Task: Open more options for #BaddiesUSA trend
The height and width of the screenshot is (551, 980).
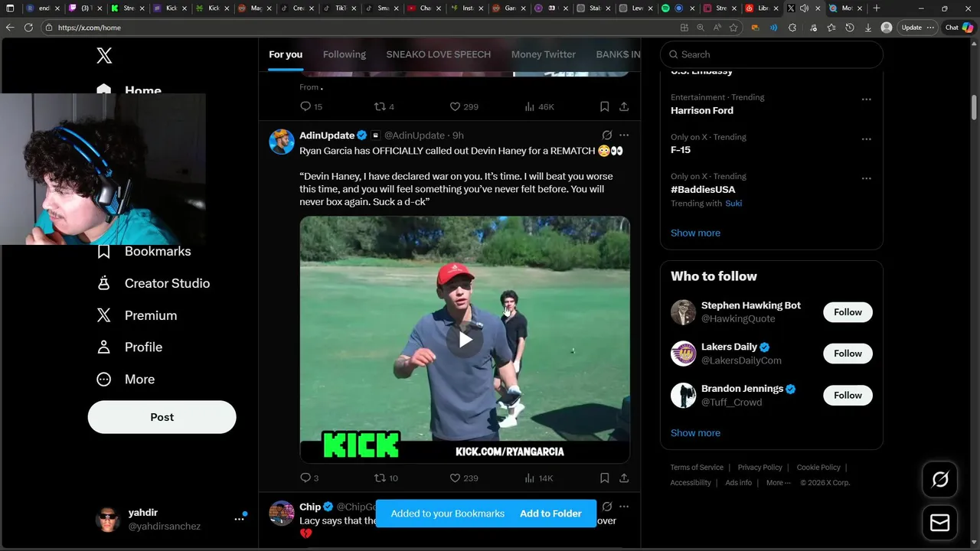Action: [x=866, y=178]
